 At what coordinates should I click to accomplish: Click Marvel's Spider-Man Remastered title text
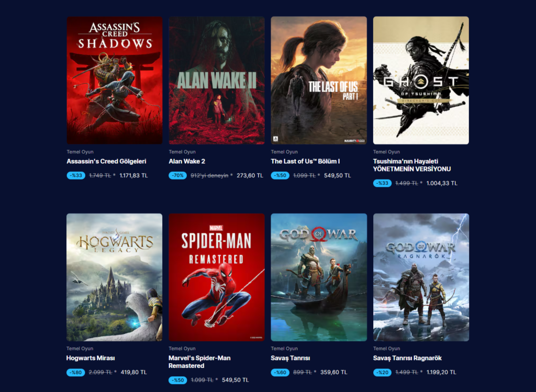point(199,362)
